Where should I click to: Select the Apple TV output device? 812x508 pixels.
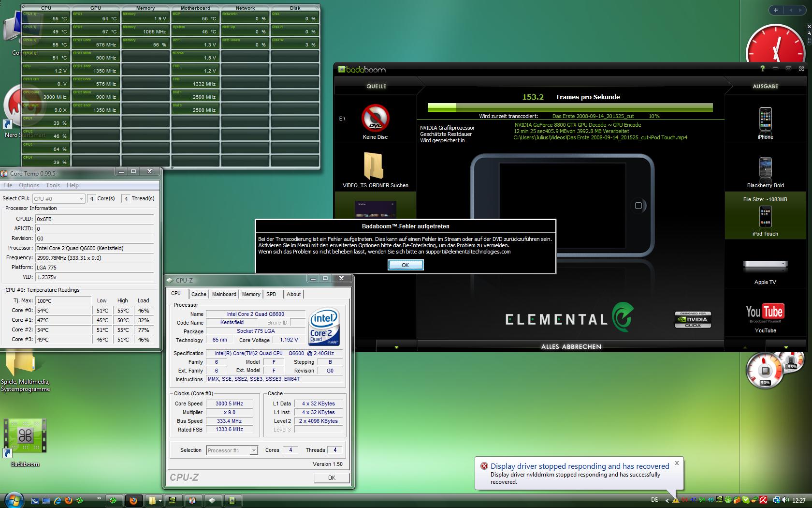(x=765, y=265)
